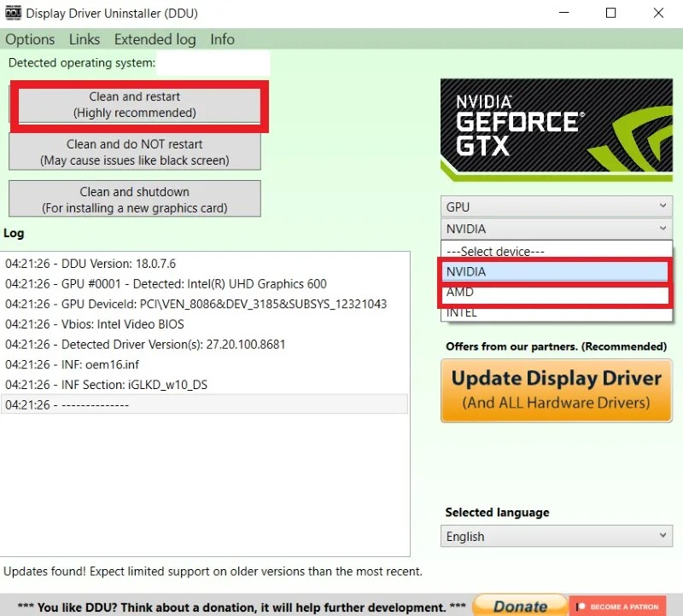Viewport: 683px width, 616px height.
Task: Click the Donate button
Action: (x=520, y=606)
